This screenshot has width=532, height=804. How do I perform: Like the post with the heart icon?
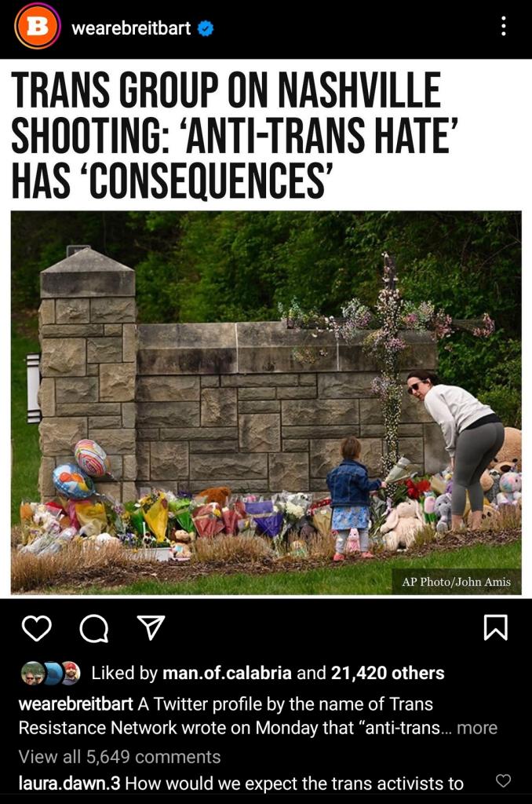pyautogui.click(x=37, y=629)
